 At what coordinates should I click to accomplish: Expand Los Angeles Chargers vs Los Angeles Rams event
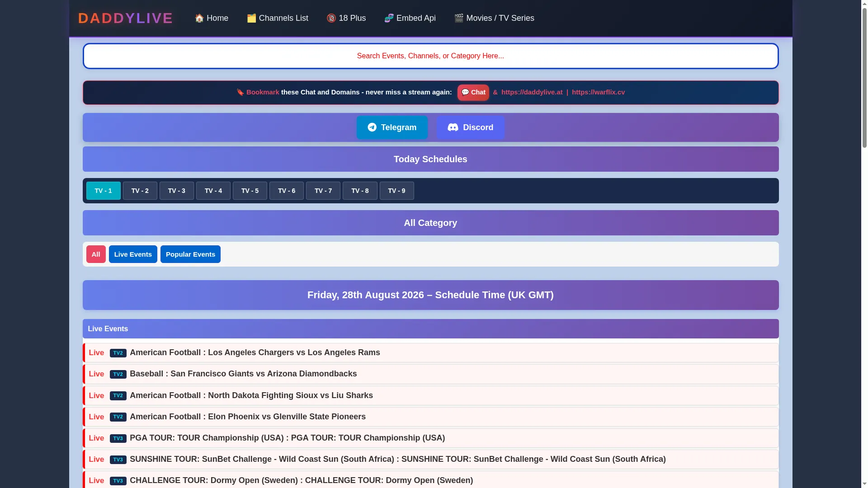430,353
